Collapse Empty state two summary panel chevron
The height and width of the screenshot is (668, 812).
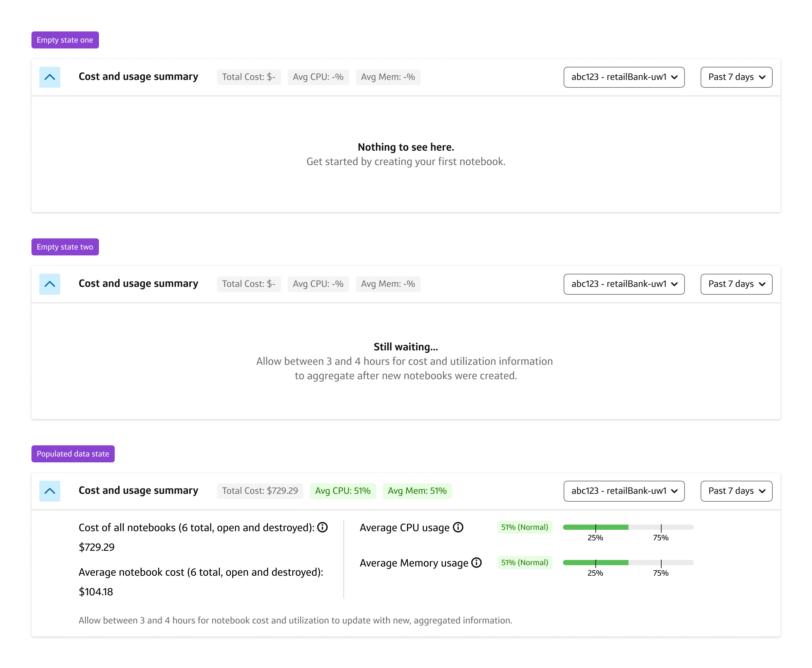(50, 284)
